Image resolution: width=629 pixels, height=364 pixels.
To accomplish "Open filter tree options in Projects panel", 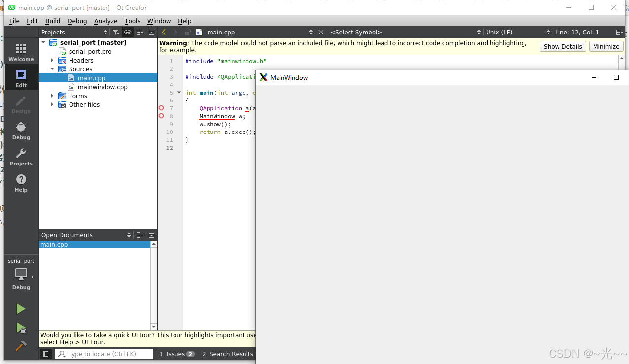I will click(x=115, y=32).
